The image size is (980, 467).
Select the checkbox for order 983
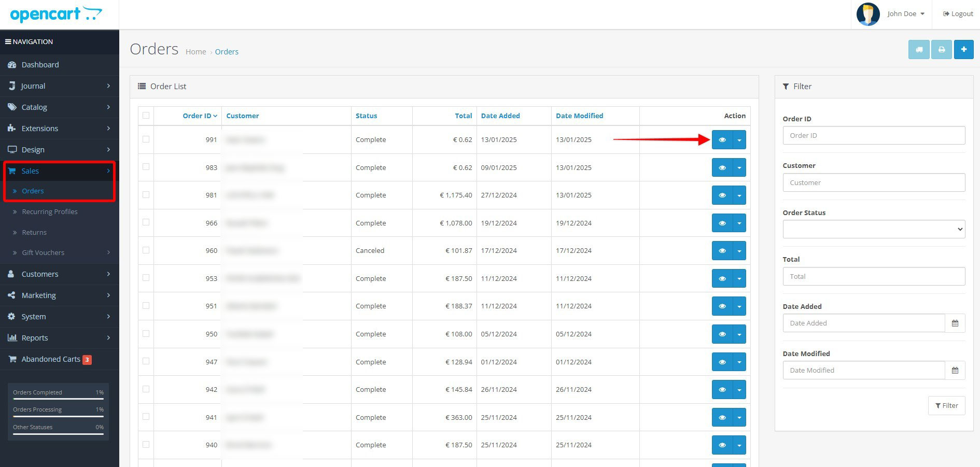(146, 167)
